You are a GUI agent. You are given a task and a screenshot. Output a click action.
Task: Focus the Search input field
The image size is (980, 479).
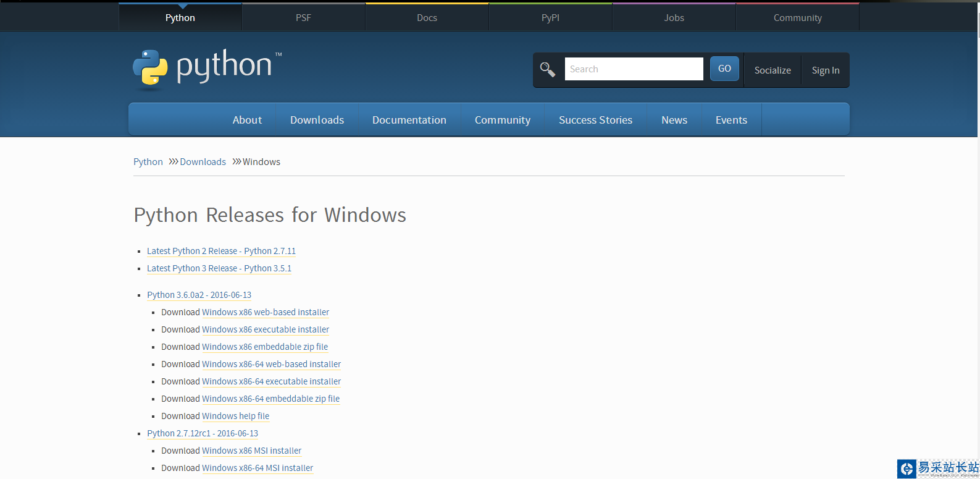pos(634,69)
